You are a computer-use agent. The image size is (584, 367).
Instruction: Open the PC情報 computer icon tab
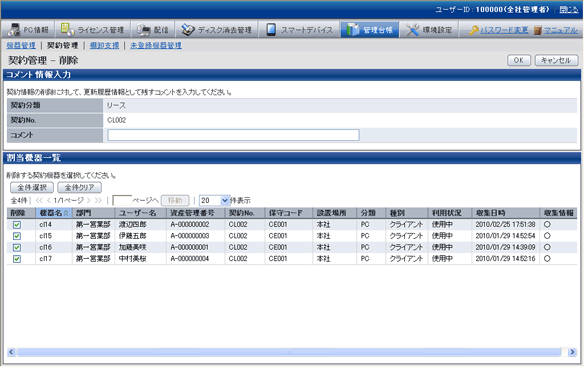14,30
